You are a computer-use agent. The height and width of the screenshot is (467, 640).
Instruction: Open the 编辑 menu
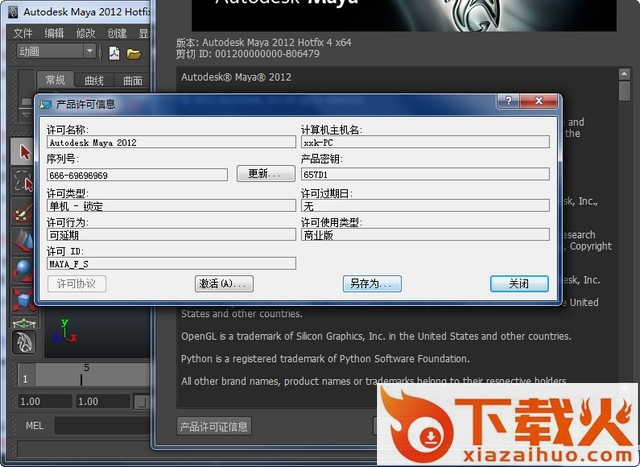coord(54,32)
